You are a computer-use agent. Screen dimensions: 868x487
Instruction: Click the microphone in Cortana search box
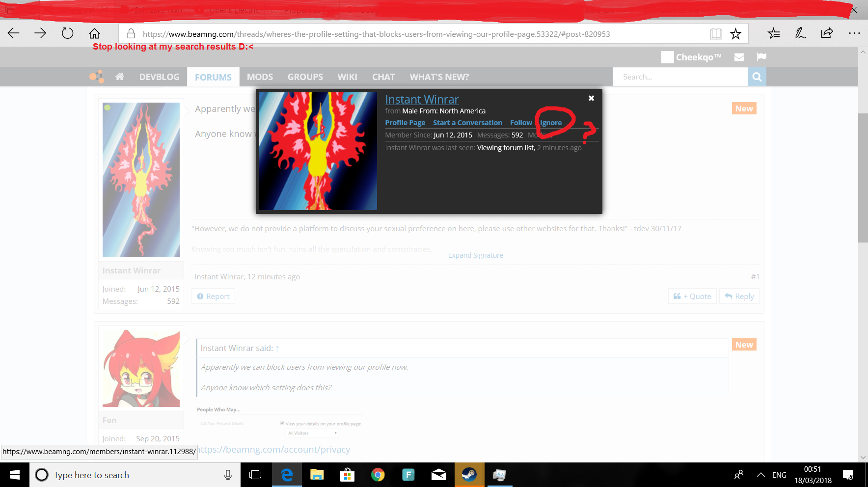tap(228, 475)
